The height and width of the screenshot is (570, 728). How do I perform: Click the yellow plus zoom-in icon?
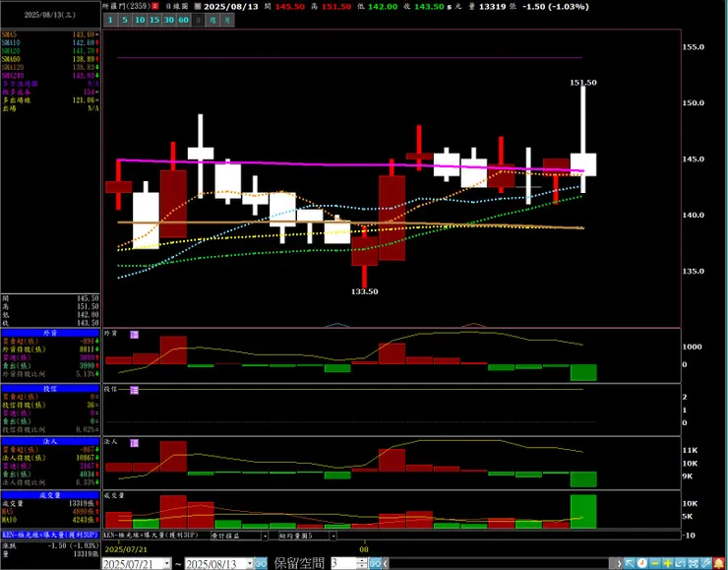point(667,563)
